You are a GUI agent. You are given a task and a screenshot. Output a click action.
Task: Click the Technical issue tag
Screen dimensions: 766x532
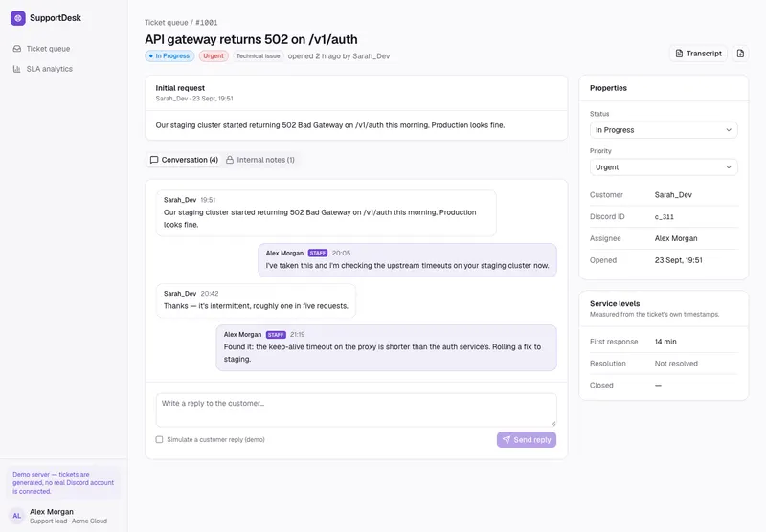(x=258, y=56)
